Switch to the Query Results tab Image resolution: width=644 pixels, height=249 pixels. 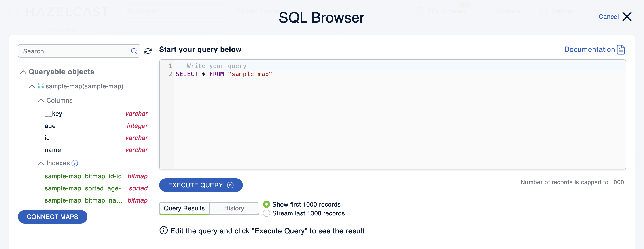tap(184, 208)
